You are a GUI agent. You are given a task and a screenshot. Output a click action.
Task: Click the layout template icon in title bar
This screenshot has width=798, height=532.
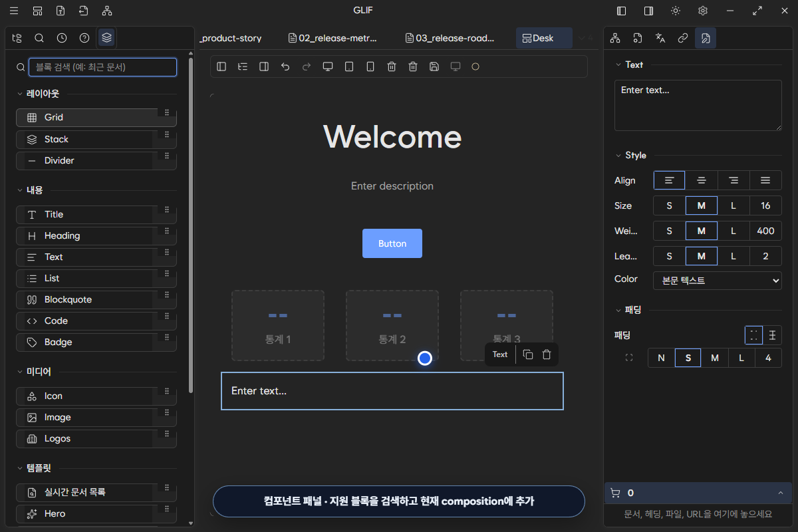(x=38, y=11)
